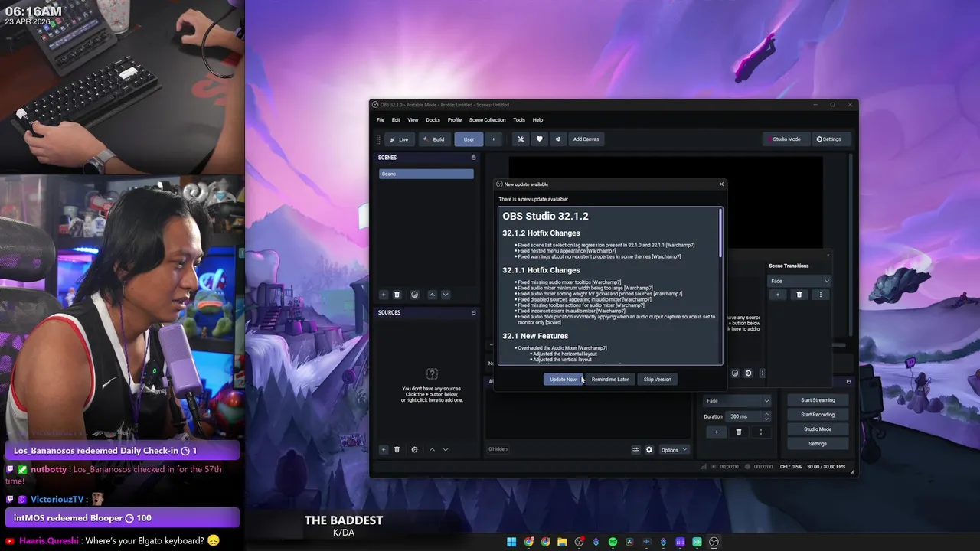The height and width of the screenshot is (551, 980).
Task: Open three-dot menu in floating Scene Transitions
Action: click(821, 295)
